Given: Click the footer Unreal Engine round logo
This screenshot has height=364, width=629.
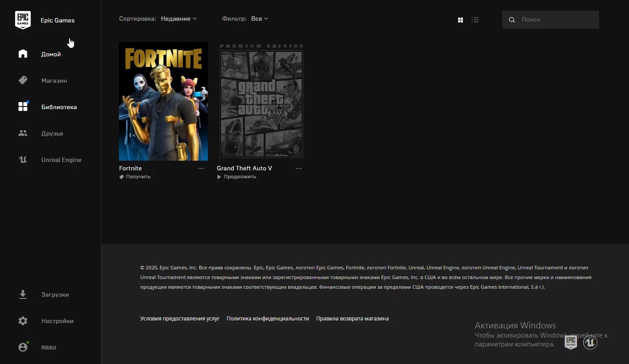Looking at the screenshot, I should [x=590, y=342].
